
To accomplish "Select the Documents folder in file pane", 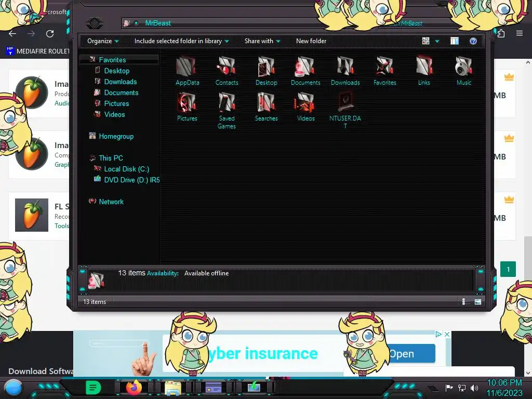I will point(305,71).
